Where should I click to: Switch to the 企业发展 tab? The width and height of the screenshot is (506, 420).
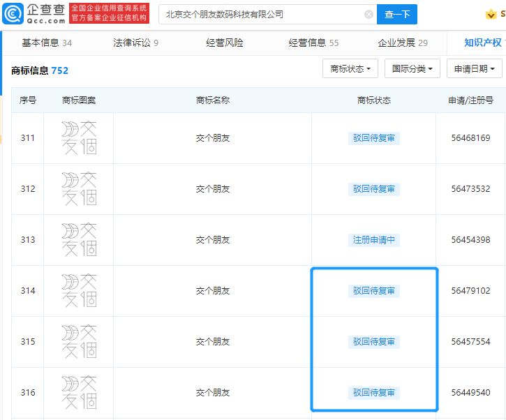(403, 43)
